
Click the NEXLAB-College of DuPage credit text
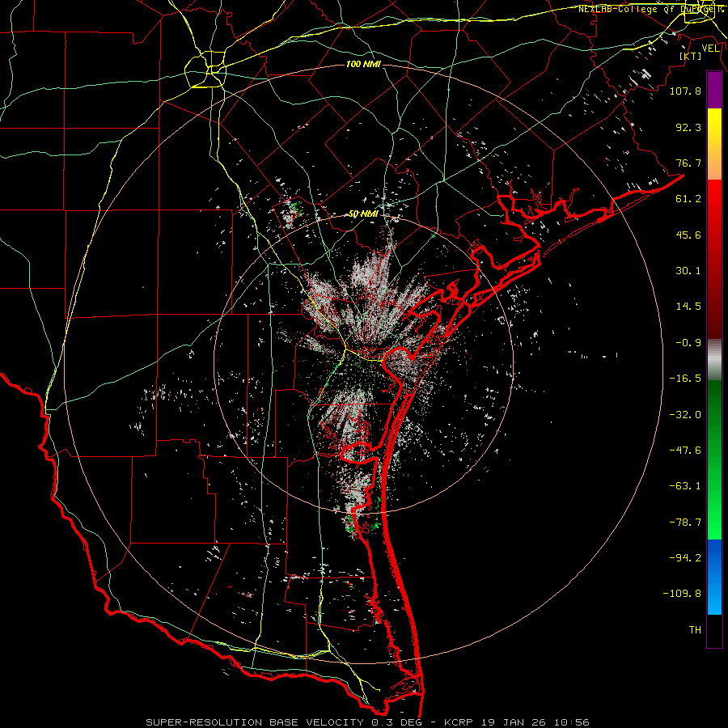(x=651, y=9)
